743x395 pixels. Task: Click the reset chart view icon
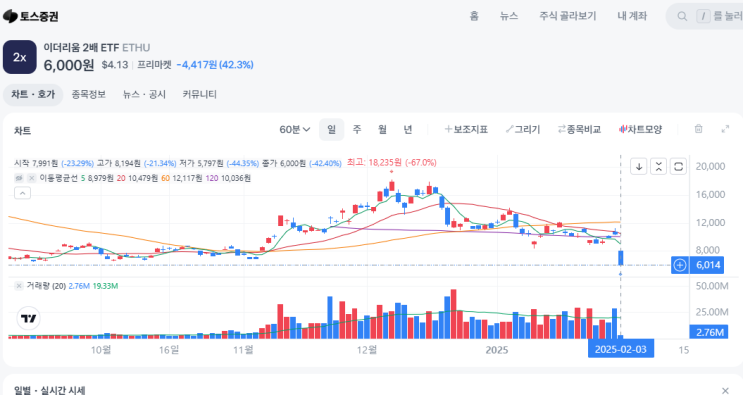click(x=678, y=166)
